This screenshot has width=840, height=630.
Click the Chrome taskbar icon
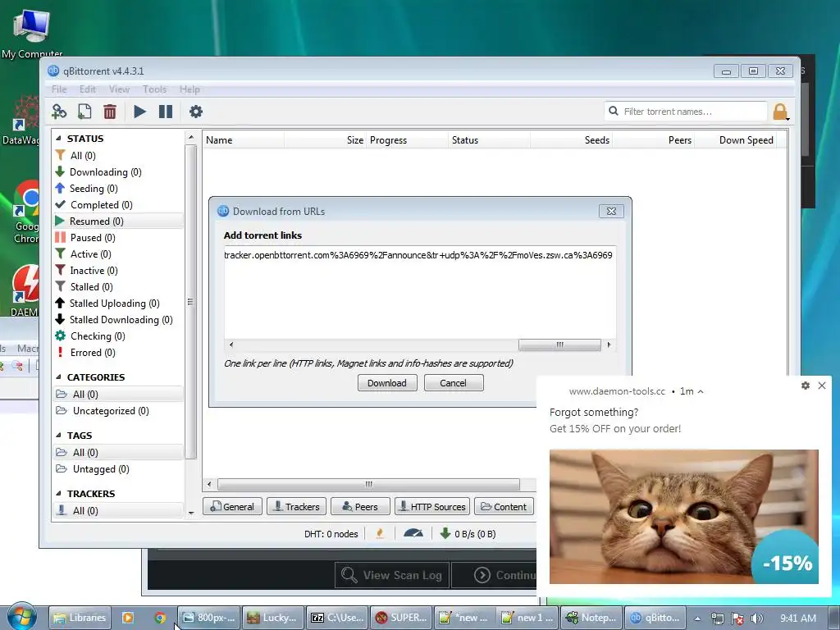point(160,618)
